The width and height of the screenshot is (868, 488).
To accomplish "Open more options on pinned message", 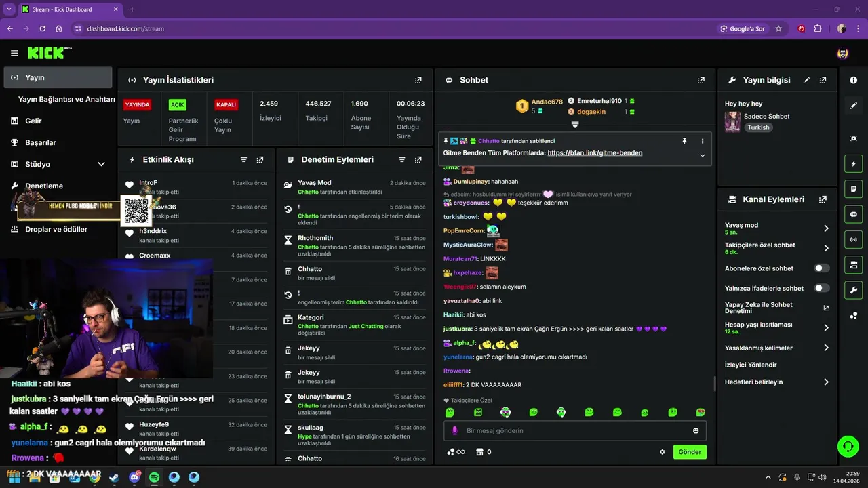I will pyautogui.click(x=703, y=141).
